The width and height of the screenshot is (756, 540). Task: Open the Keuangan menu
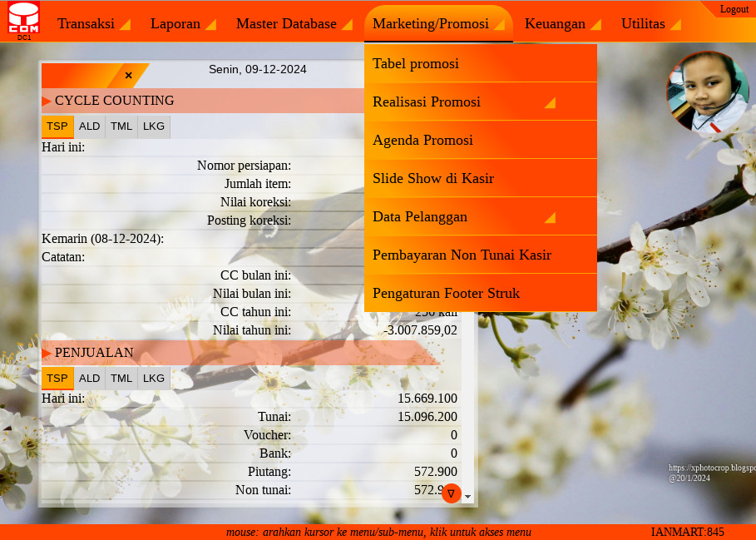pyautogui.click(x=562, y=24)
